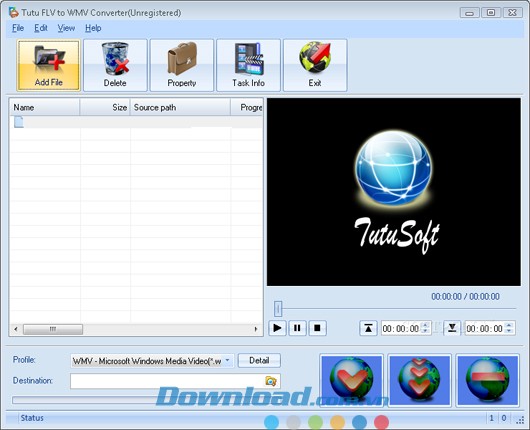Click the convert all globe button
The height and width of the screenshot is (430, 530).
(x=419, y=380)
